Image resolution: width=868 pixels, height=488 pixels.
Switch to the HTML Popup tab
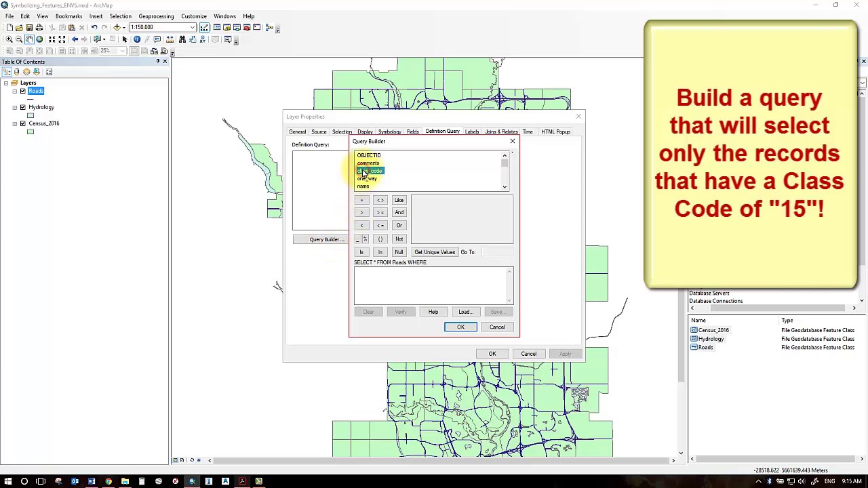point(555,131)
